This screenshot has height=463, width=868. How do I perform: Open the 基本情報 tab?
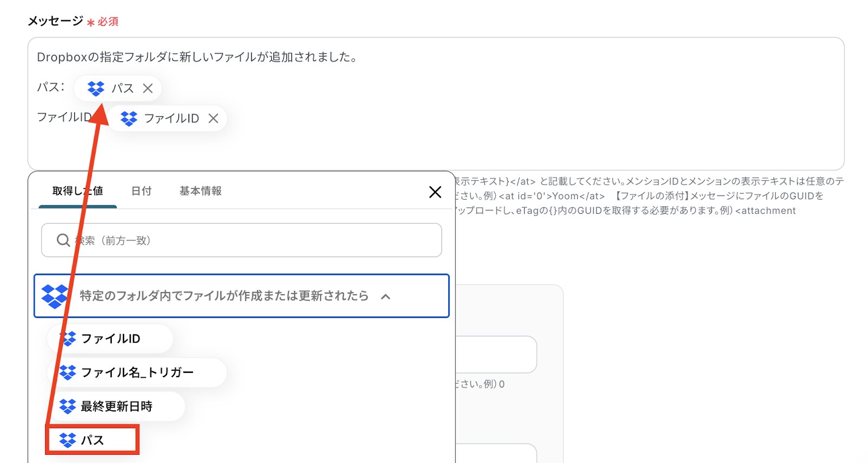click(x=200, y=191)
